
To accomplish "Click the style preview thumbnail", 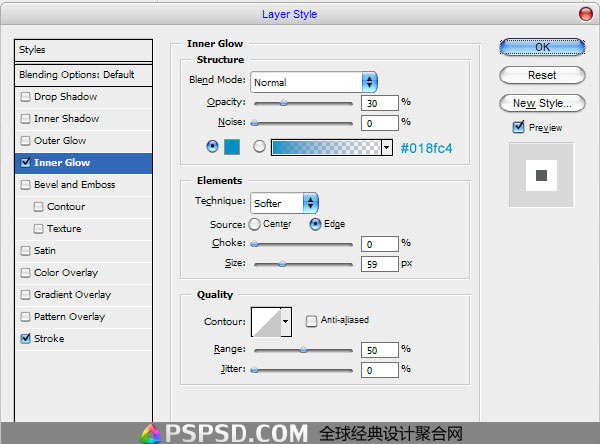I will [541, 175].
